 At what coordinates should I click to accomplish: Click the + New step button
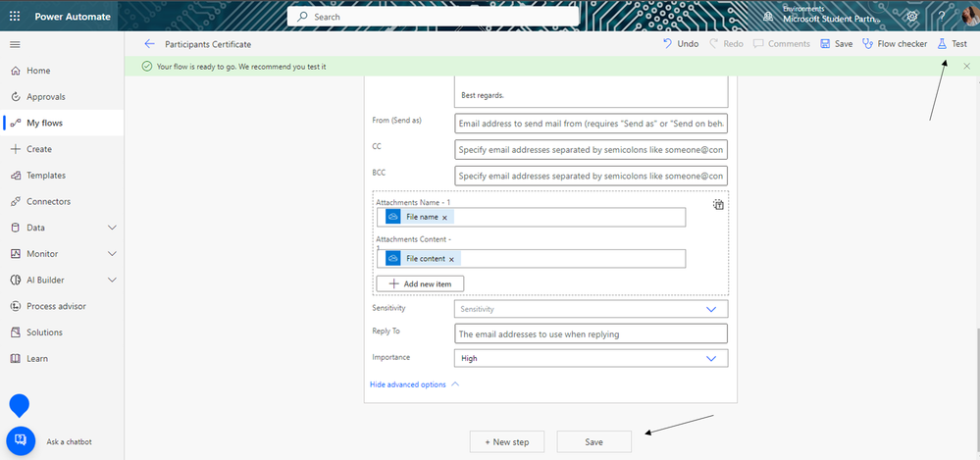(506, 442)
